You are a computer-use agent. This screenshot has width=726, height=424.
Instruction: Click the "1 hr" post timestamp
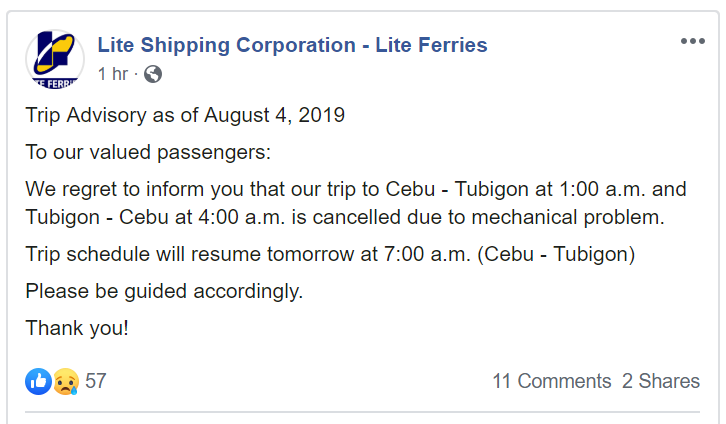pyautogui.click(x=113, y=74)
